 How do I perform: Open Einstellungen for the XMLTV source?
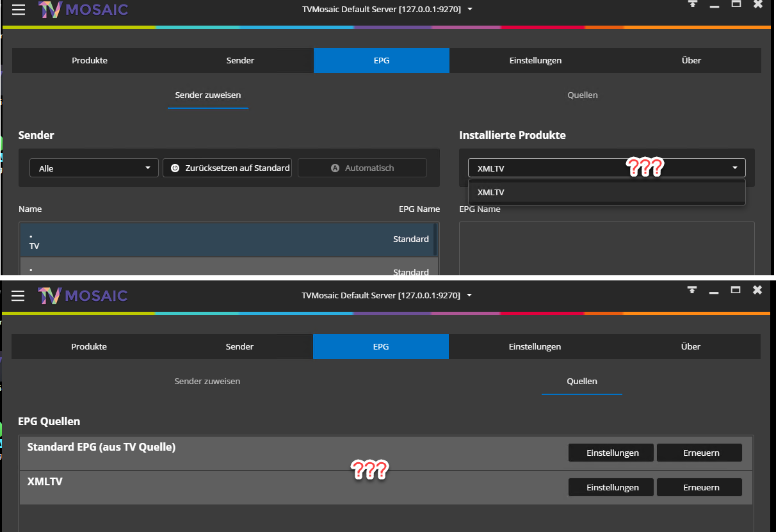pos(611,487)
